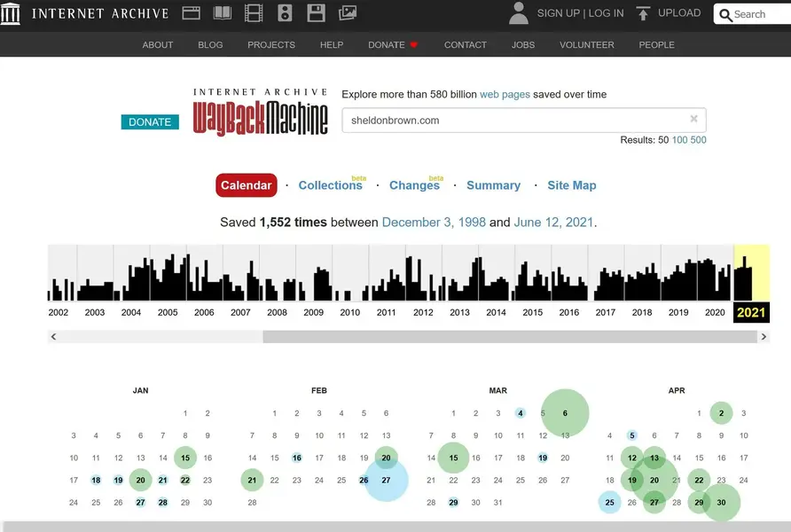Open March 6 snapshot bubble

(565, 413)
